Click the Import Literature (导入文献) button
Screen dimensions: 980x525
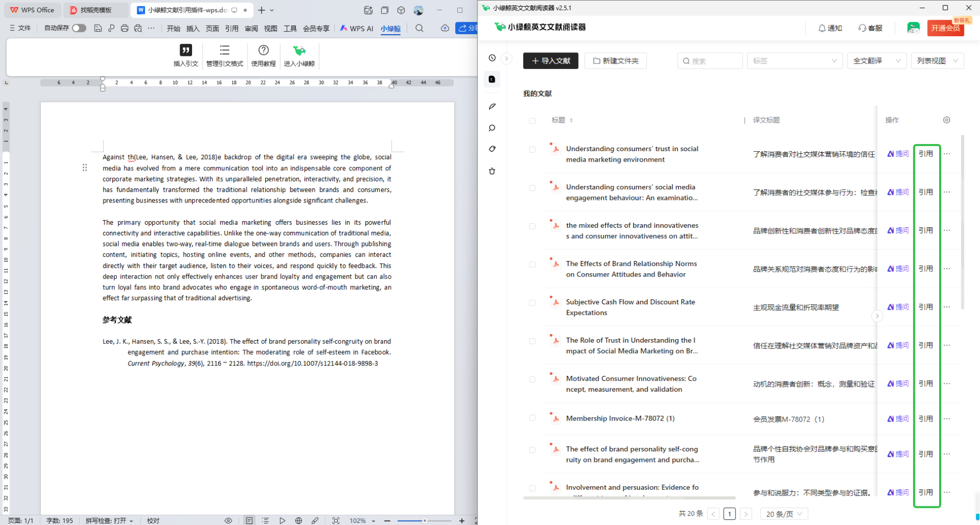(x=550, y=61)
